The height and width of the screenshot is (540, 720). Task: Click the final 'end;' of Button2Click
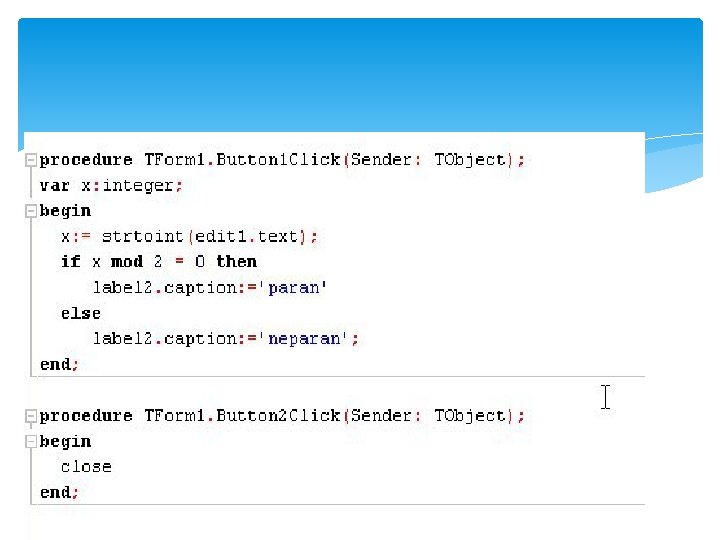coord(59,493)
